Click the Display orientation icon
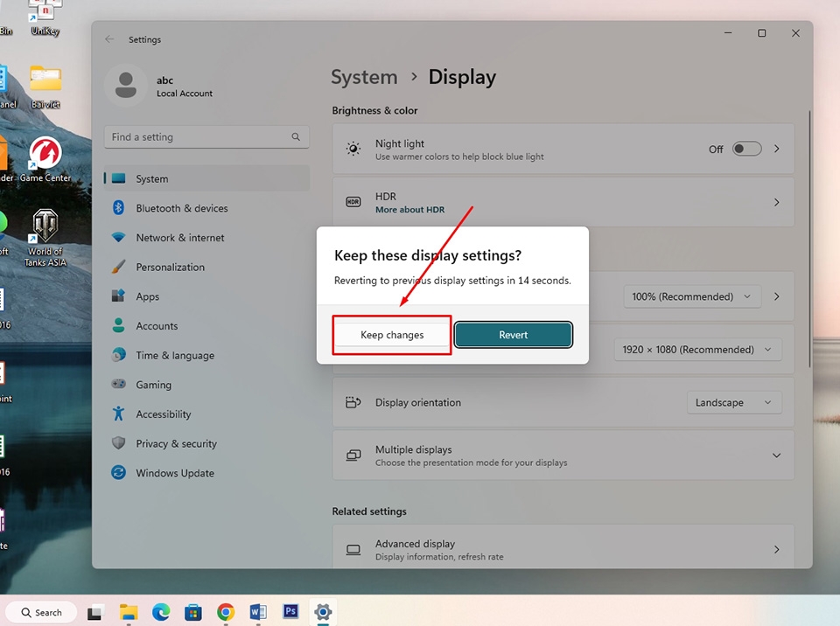The width and height of the screenshot is (840, 626). pyautogui.click(x=353, y=402)
